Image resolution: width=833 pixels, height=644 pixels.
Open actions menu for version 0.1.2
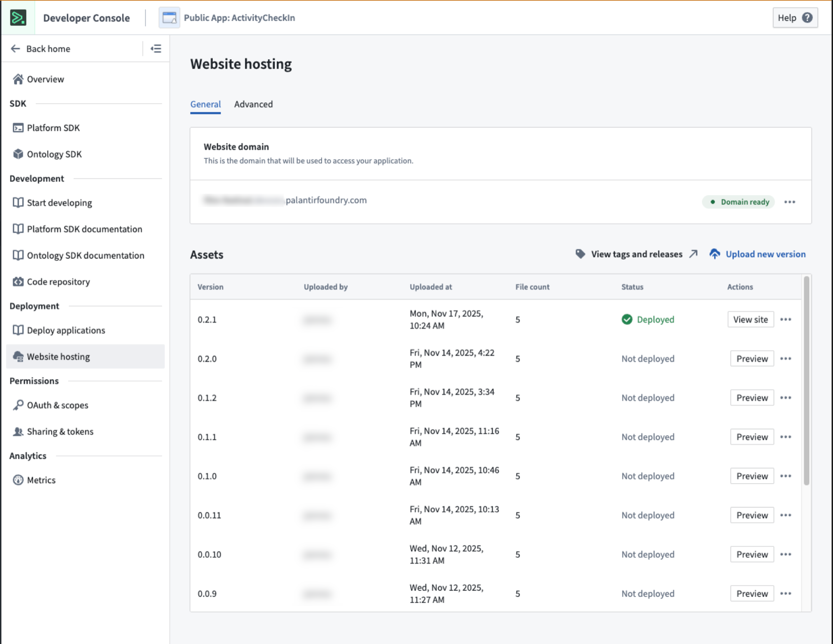(x=786, y=397)
